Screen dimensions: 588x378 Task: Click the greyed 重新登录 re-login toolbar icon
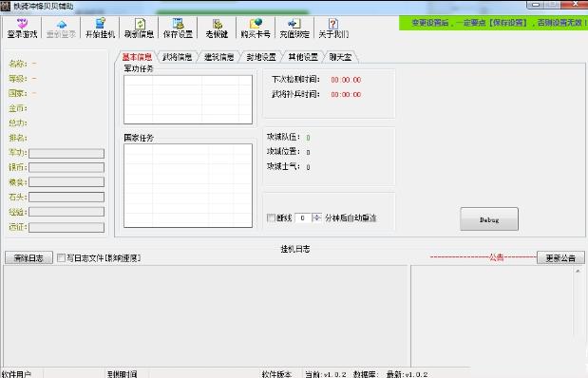[x=61, y=28]
